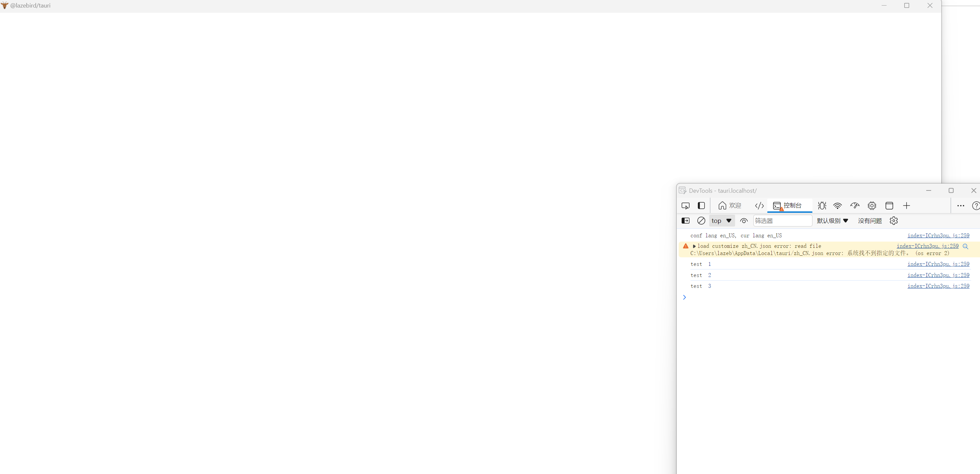Viewport: 980px width, 474px height.
Task: Open the Application window icon tab
Action: pyautogui.click(x=889, y=206)
